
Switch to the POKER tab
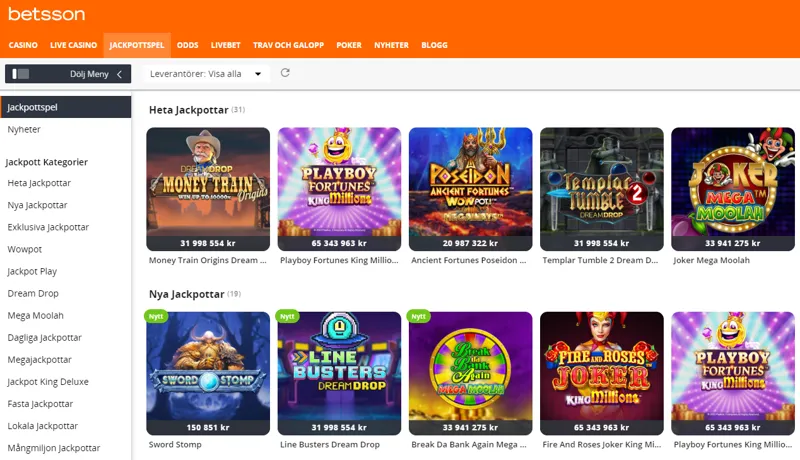click(x=349, y=45)
